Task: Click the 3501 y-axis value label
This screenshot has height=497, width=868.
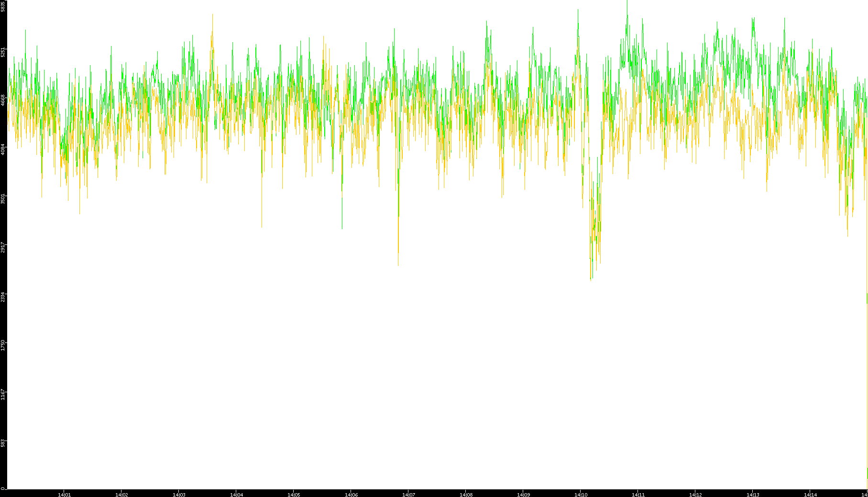Action: 3,198
